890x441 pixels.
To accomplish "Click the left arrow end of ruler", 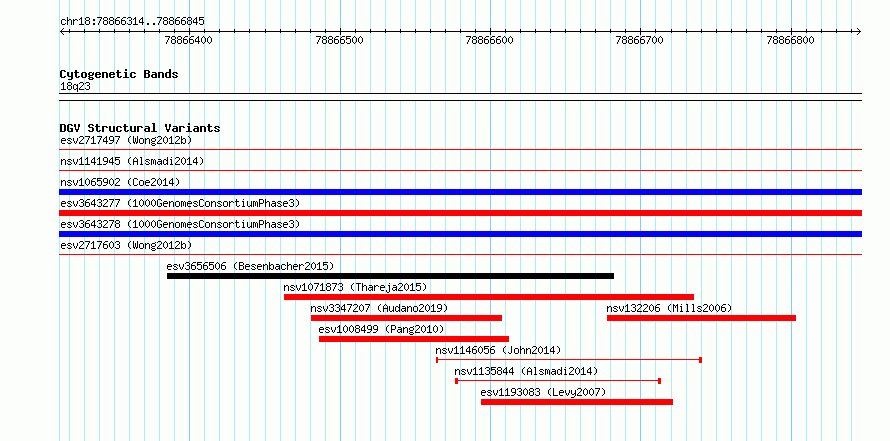I will tap(62, 32).
